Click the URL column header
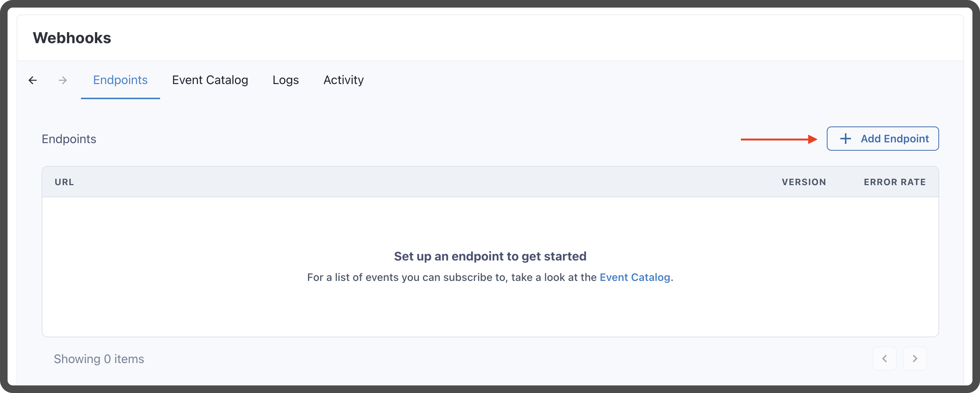Screen dimensions: 980x393 (64, 182)
